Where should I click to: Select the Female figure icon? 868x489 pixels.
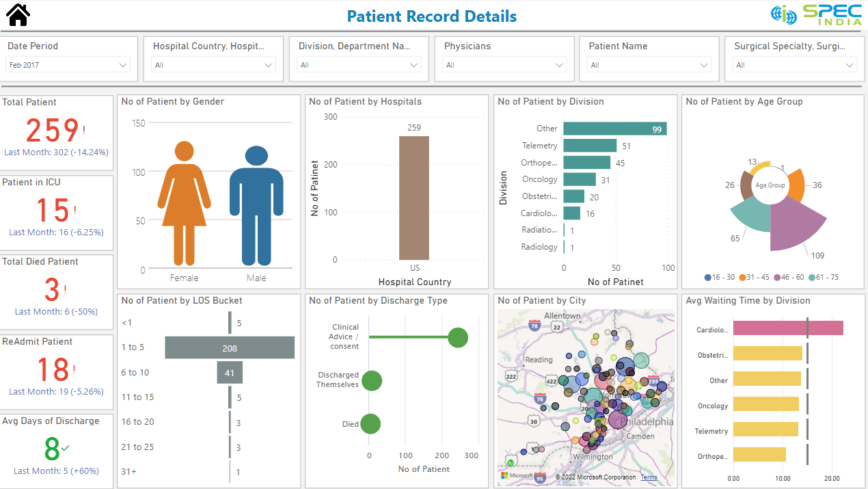click(185, 203)
